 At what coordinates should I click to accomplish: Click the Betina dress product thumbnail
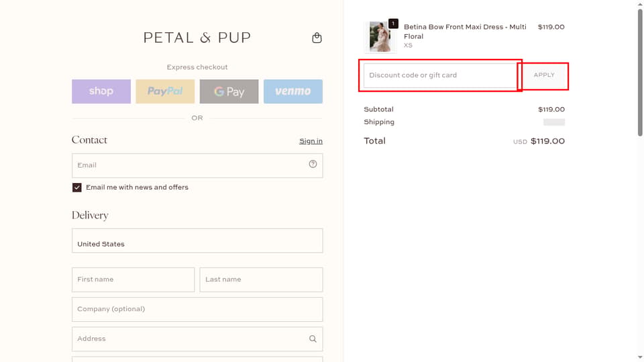tap(380, 37)
